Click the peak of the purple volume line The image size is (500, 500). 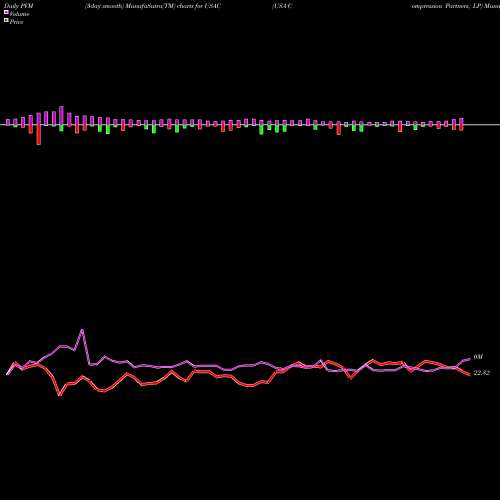click(82, 330)
